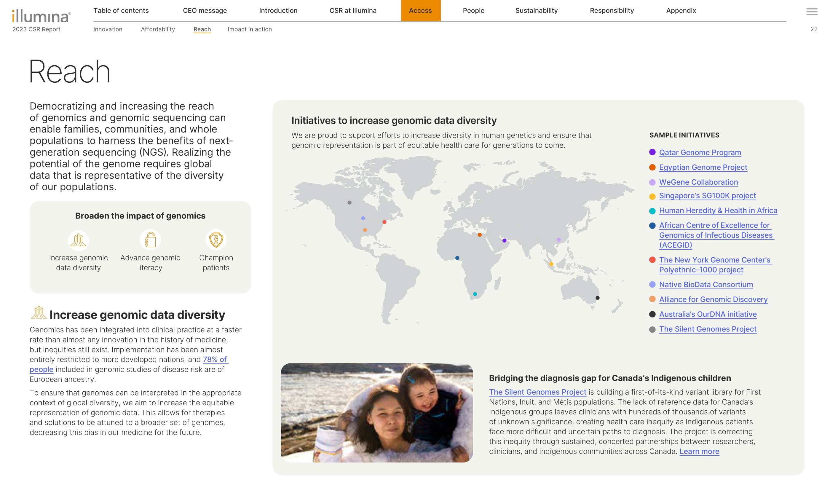Go to the Sustainability section tab

pos(536,10)
